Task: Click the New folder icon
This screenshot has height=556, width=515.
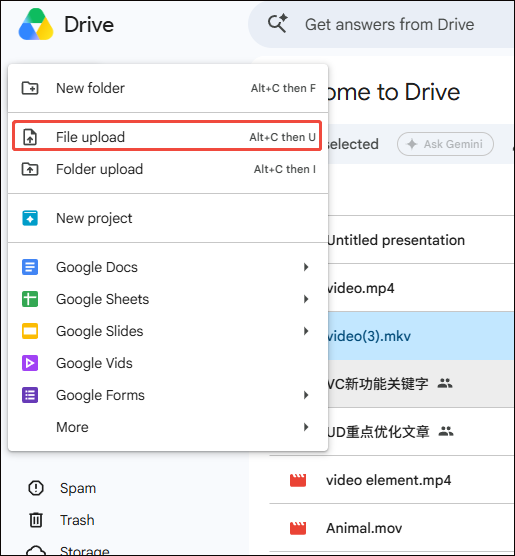Action: coord(30,88)
